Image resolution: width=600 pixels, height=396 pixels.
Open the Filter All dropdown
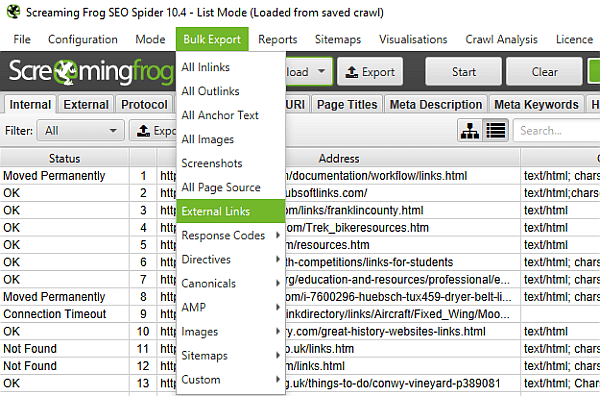[80, 131]
